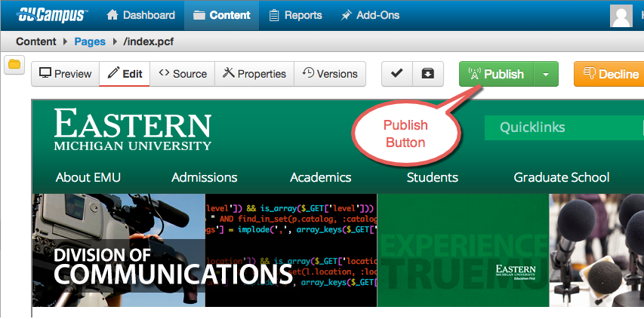Click the checkmark page check button

[397, 74]
